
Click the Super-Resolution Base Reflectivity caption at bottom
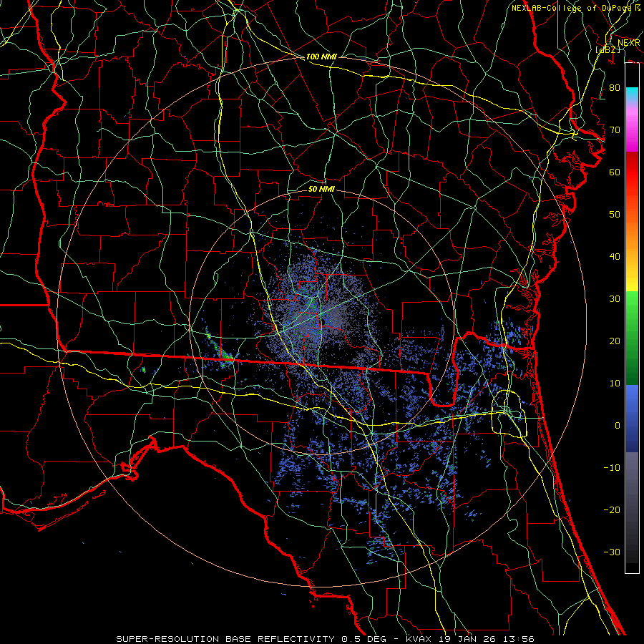coord(326,639)
